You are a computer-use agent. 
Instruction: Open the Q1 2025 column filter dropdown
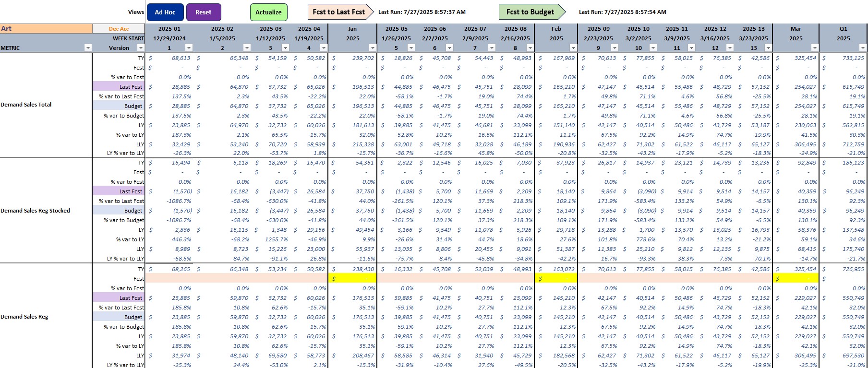863,48
